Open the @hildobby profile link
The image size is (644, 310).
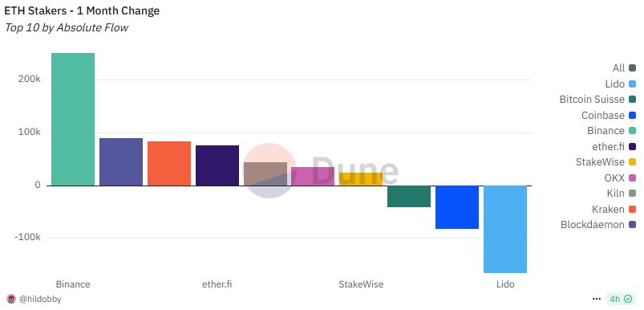pyautogui.click(x=40, y=300)
